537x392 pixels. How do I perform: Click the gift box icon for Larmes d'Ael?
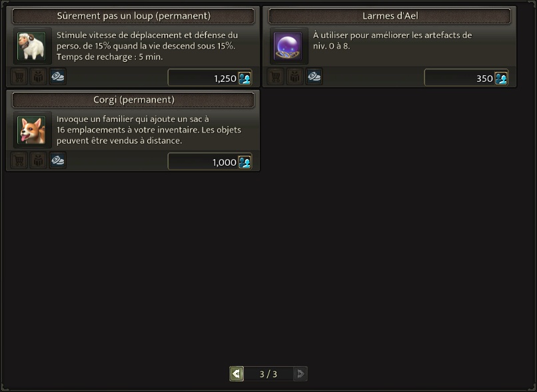coord(295,77)
